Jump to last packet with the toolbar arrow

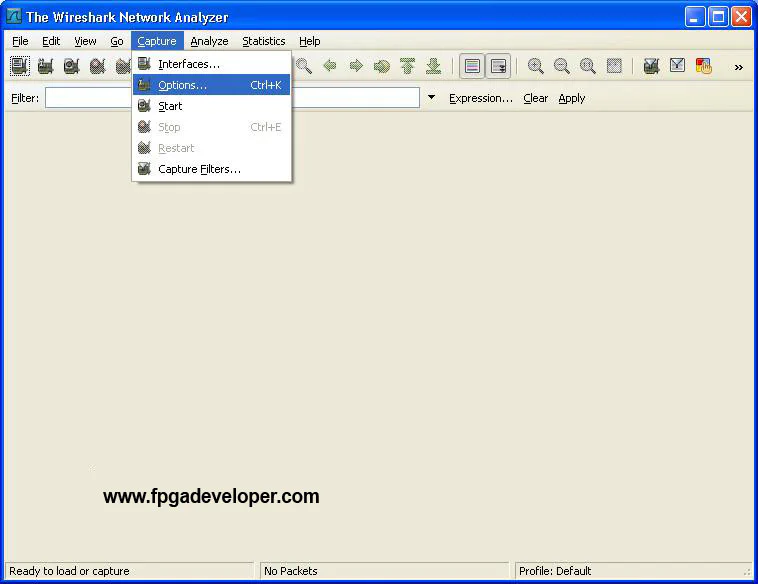pyautogui.click(x=433, y=67)
